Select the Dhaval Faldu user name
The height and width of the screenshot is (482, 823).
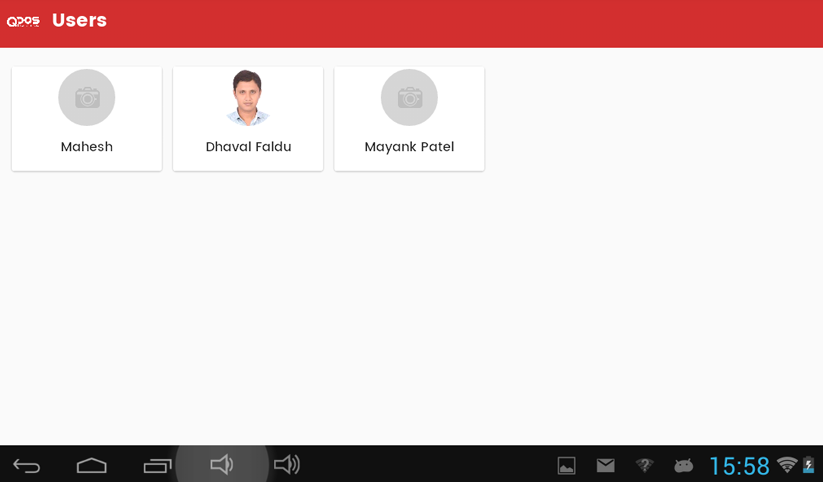pos(248,146)
